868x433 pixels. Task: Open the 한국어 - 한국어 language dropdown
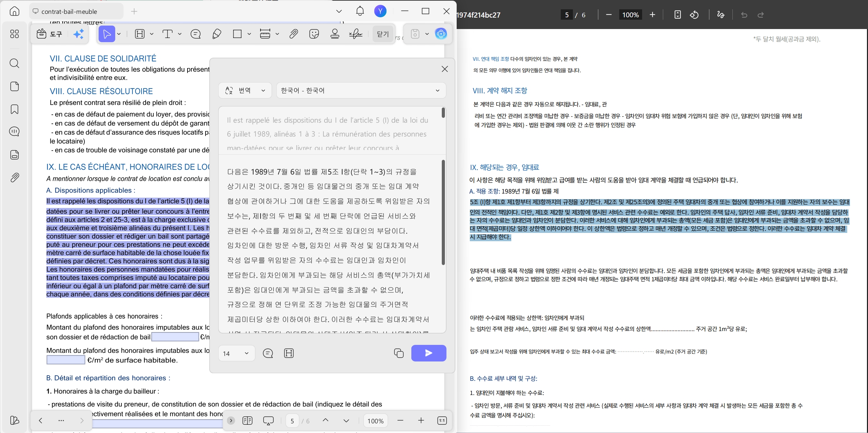coord(361,91)
